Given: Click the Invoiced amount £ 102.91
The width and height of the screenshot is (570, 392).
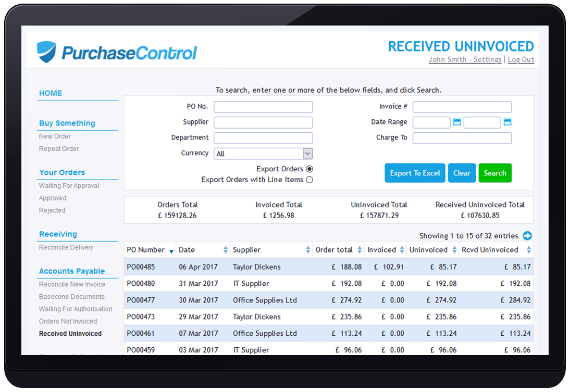Looking at the screenshot, I should (x=389, y=267).
